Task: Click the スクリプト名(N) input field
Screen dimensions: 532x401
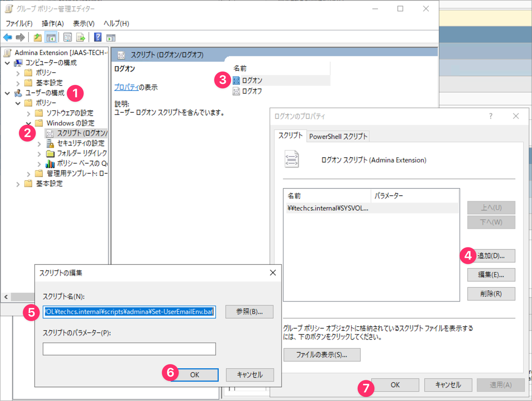Action: (x=129, y=312)
